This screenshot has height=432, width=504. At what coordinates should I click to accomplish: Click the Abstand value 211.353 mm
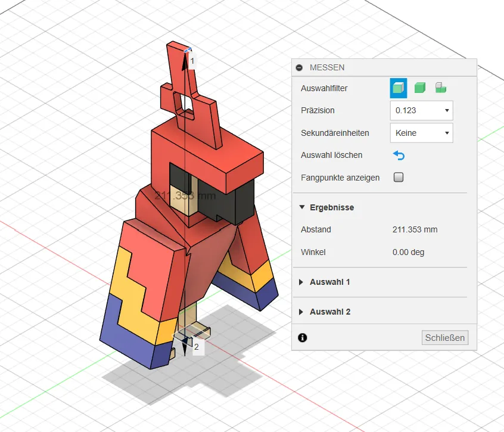pyautogui.click(x=415, y=229)
